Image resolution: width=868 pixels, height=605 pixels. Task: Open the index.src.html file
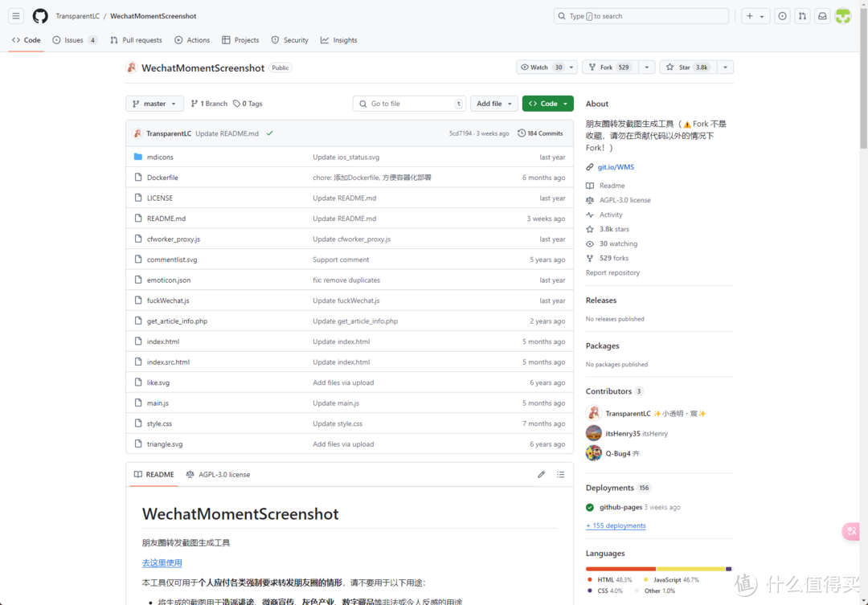168,362
